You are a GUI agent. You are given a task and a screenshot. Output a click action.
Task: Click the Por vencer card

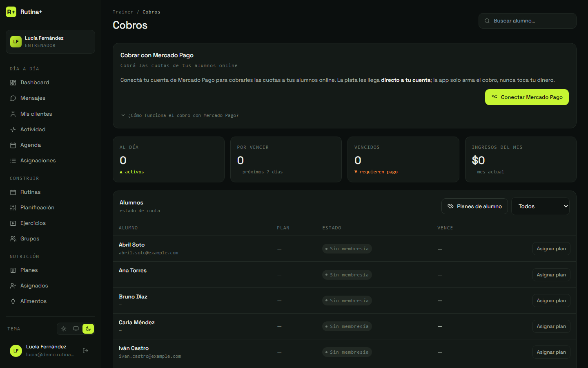[286, 159]
